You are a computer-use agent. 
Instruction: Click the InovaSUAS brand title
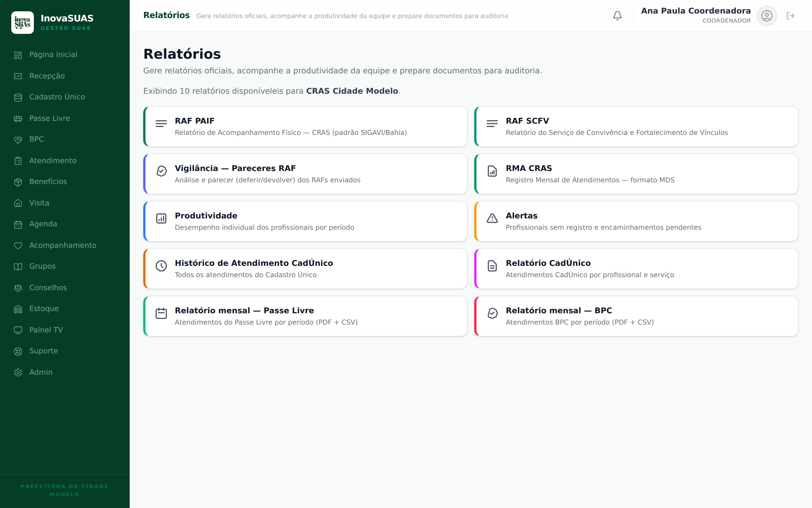point(67,18)
